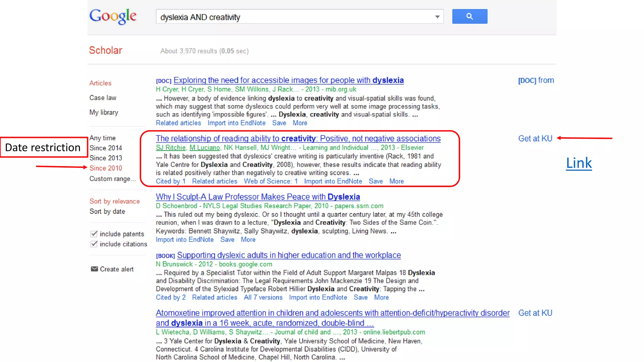Choose Sort by date
The width and height of the screenshot is (644, 362).
pos(107,211)
